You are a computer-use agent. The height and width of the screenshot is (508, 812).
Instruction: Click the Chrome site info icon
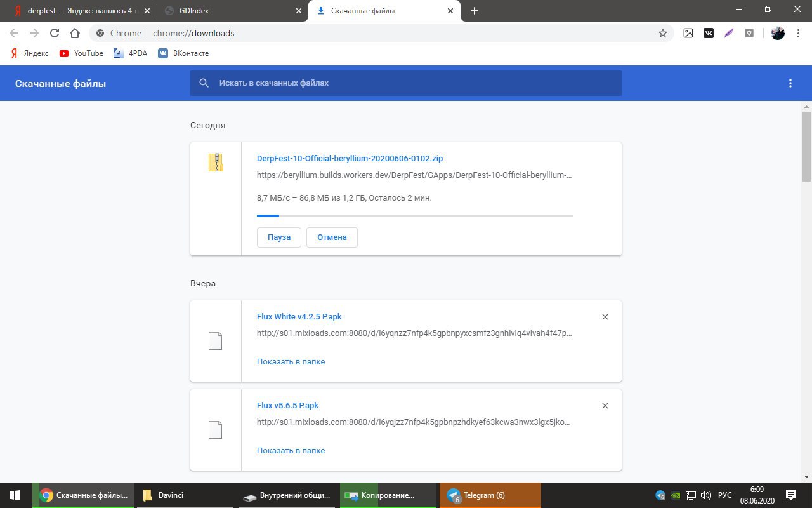[x=99, y=33]
